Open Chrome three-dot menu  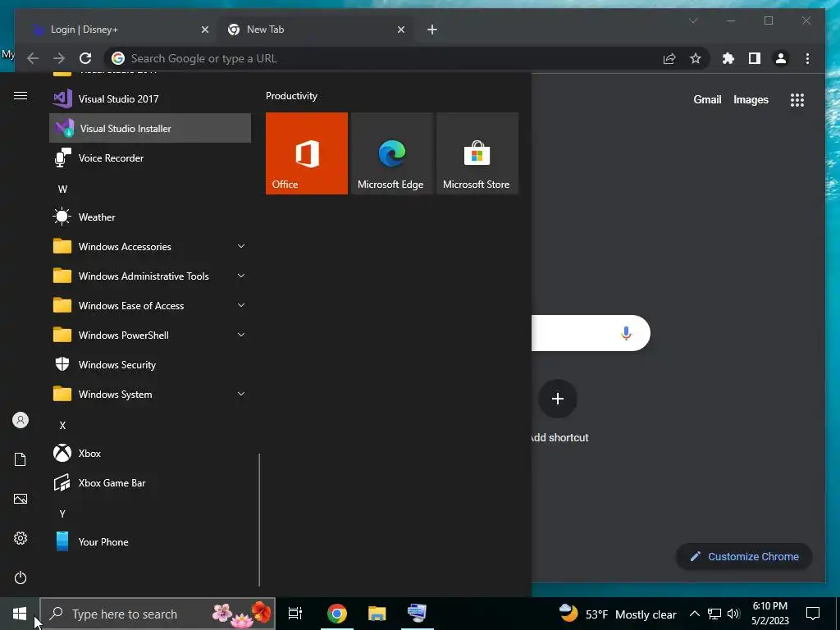tap(807, 58)
